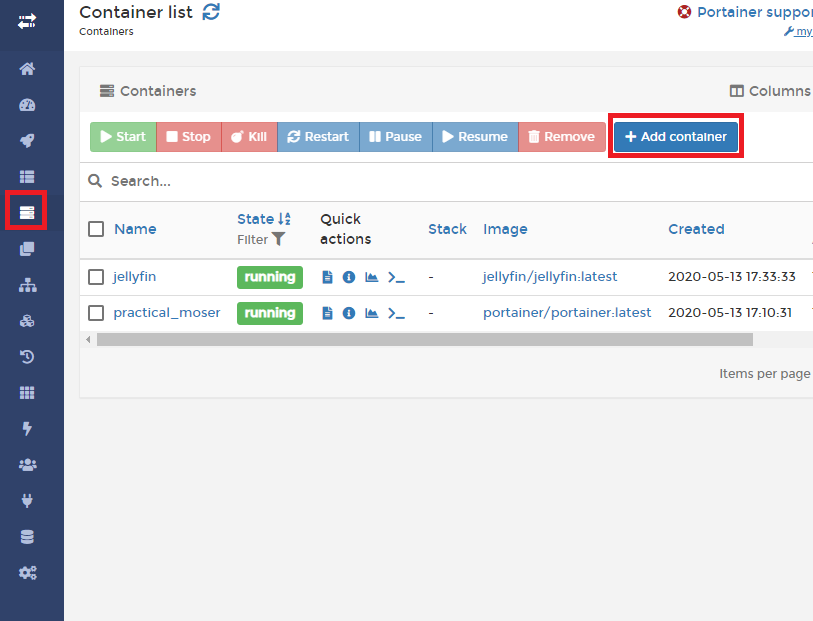Sort the table by Created column
The height and width of the screenshot is (621, 813).
tap(696, 229)
